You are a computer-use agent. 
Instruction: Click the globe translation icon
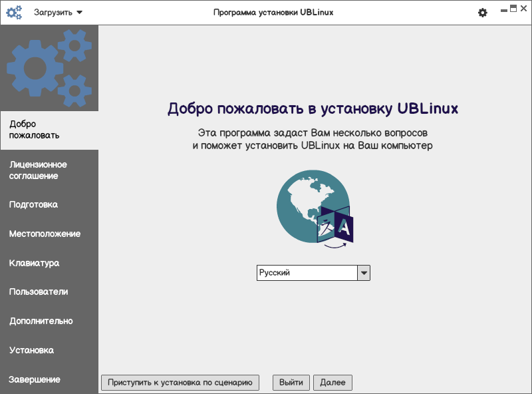coord(315,209)
